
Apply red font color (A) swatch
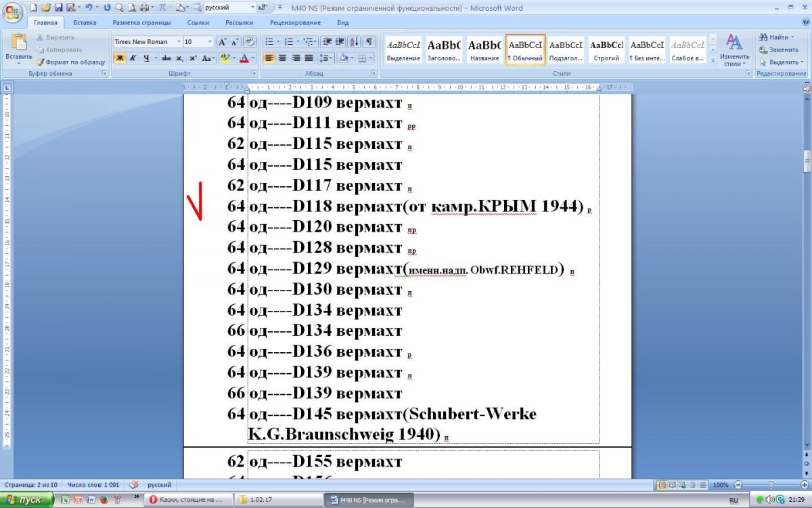[244, 58]
